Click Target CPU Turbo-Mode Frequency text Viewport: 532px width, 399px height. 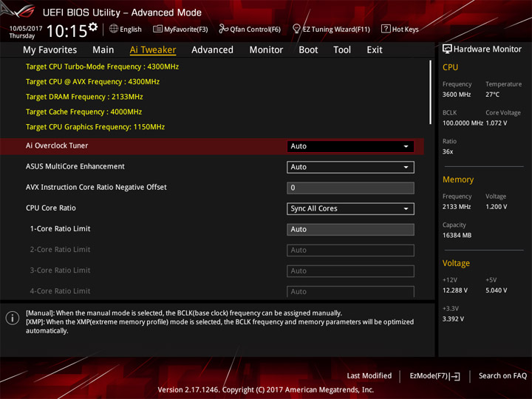(x=102, y=66)
